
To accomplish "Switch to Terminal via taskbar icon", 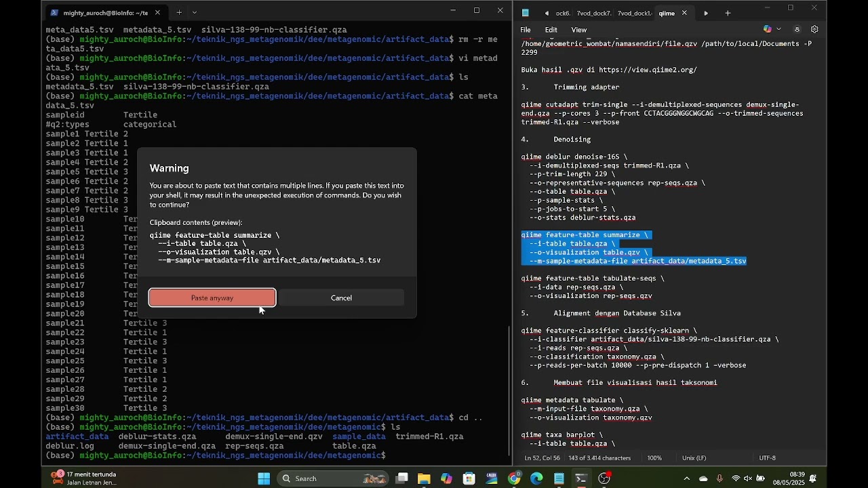I will (581, 479).
